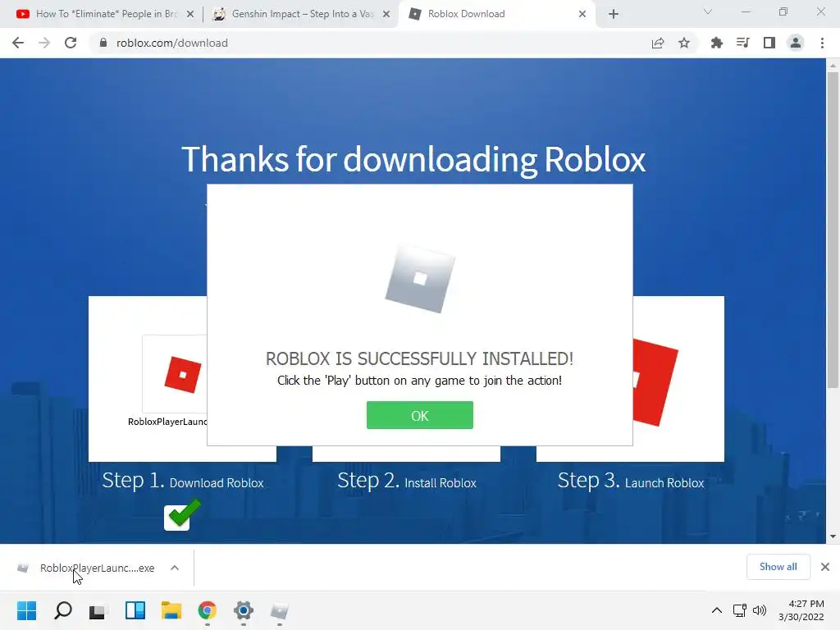
Task: Open the tab search chevron
Action: tap(708, 11)
